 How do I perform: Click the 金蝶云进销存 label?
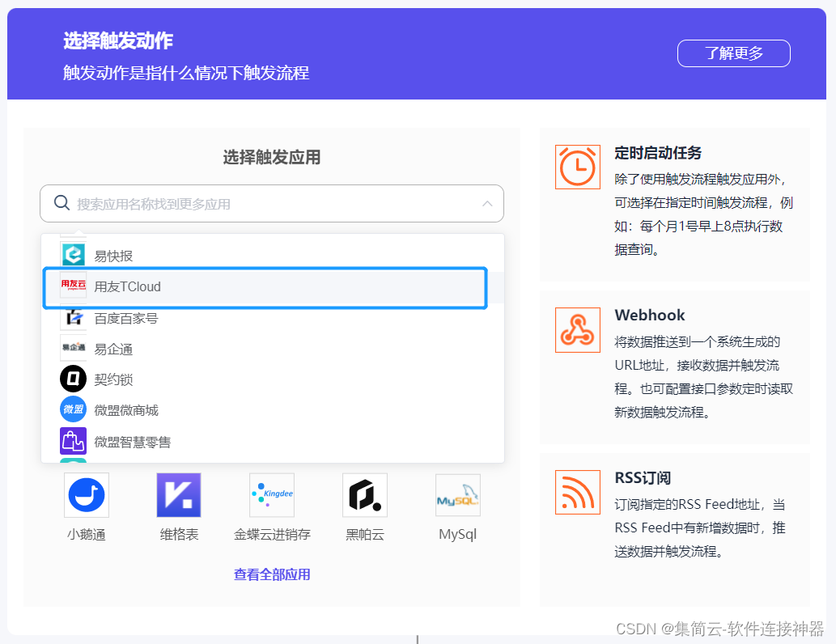coord(272,534)
